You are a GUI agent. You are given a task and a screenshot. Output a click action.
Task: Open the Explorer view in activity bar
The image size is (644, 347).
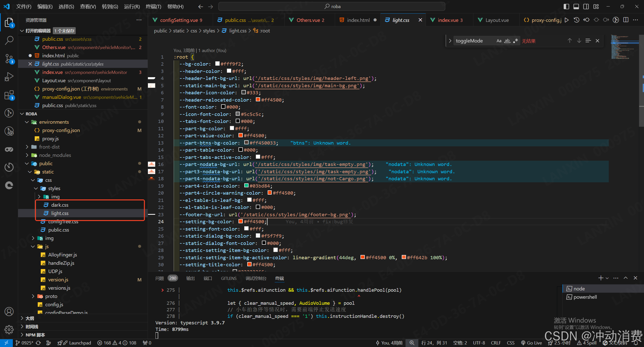click(9, 22)
